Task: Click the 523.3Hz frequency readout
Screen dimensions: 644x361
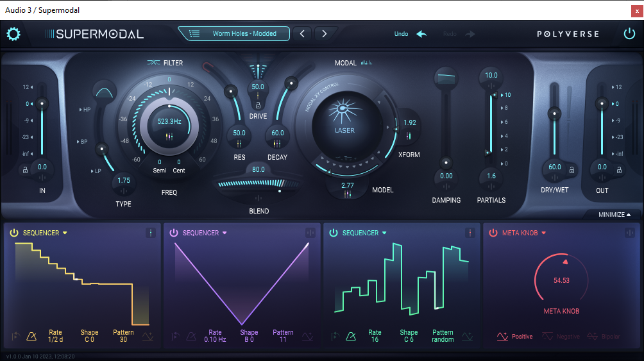Action: 169,121
